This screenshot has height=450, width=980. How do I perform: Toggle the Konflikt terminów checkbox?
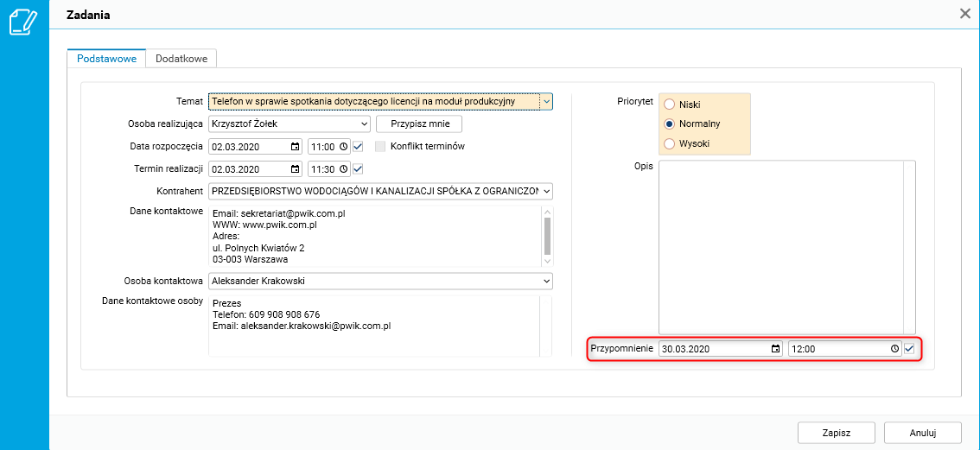click(x=380, y=147)
